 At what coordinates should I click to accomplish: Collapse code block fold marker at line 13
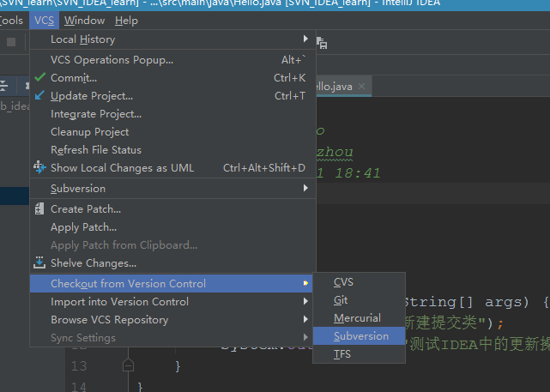pyautogui.click(x=128, y=365)
